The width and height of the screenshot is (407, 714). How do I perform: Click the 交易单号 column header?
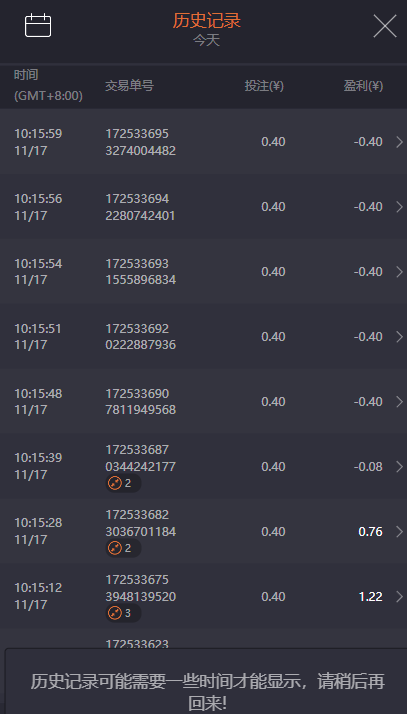(x=129, y=86)
